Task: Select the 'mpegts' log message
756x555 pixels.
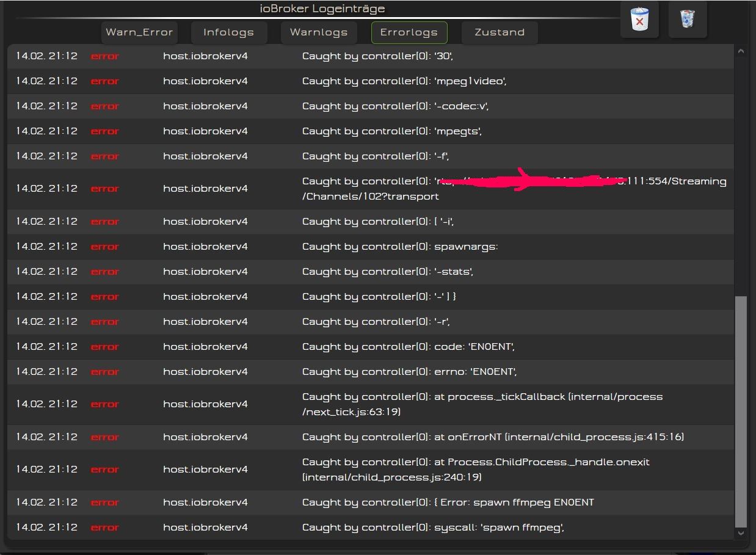Action: coord(392,131)
